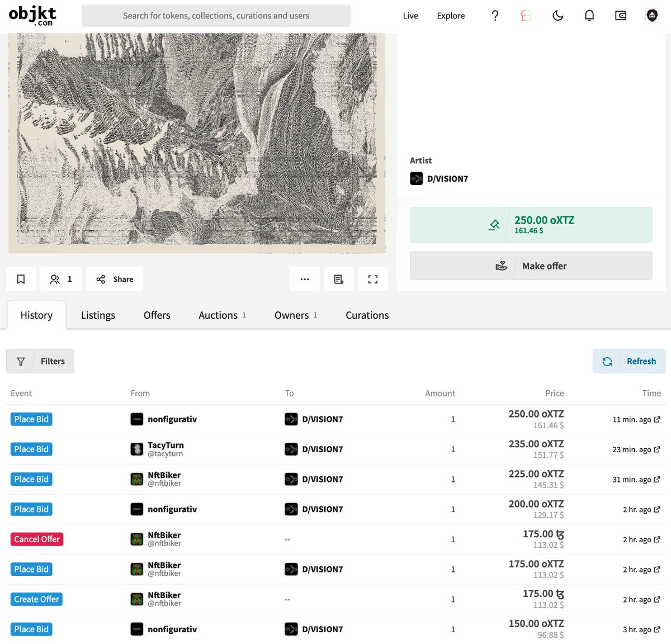The height and width of the screenshot is (644, 671).
Task: Click the Make offer button
Action: point(531,266)
